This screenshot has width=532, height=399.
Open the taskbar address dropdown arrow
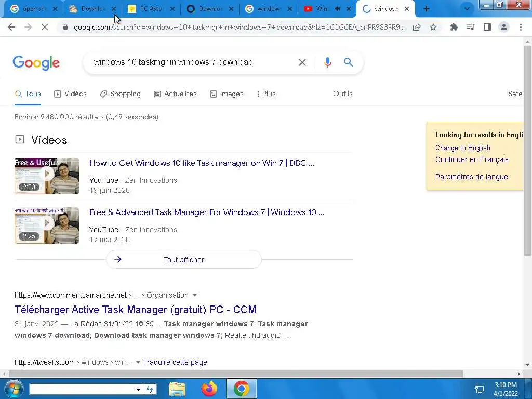pos(138,389)
